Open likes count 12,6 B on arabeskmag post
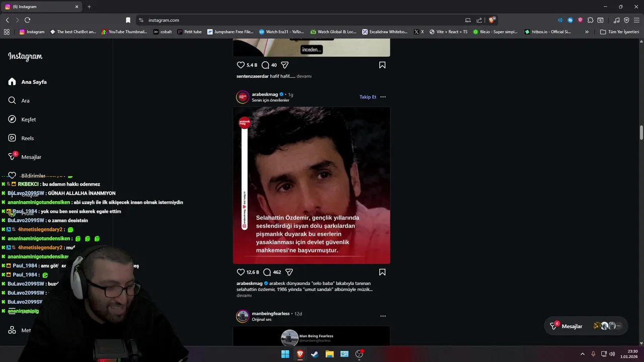The width and height of the screenshot is (644, 362). tap(253, 272)
